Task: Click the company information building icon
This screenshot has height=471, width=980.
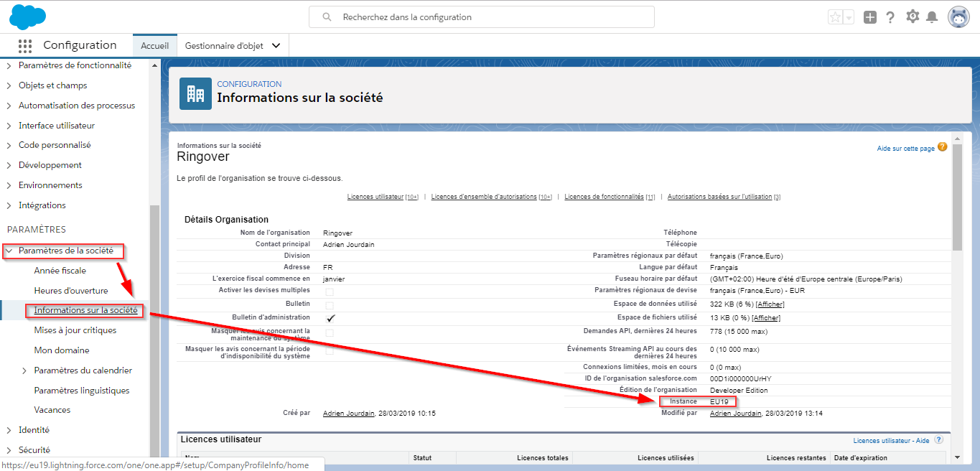Action: [195, 93]
